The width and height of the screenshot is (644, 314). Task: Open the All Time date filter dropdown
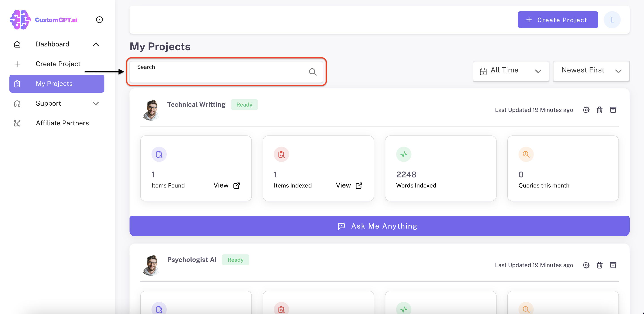(x=510, y=71)
